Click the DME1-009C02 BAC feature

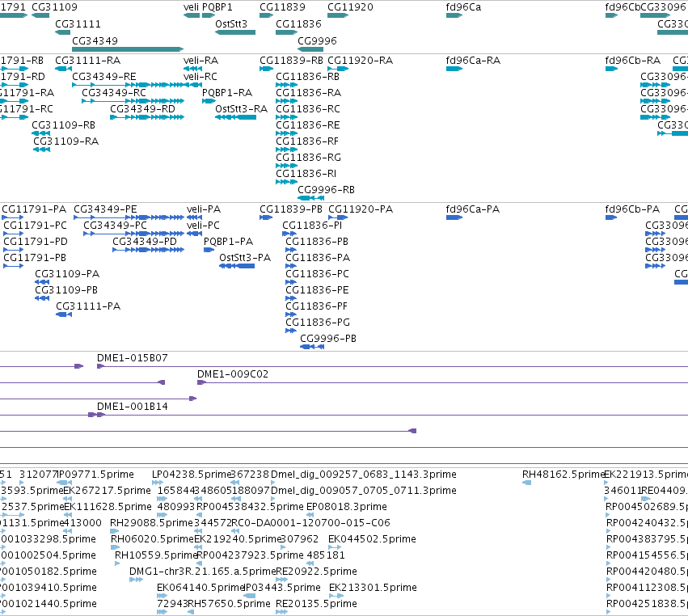pos(233,374)
